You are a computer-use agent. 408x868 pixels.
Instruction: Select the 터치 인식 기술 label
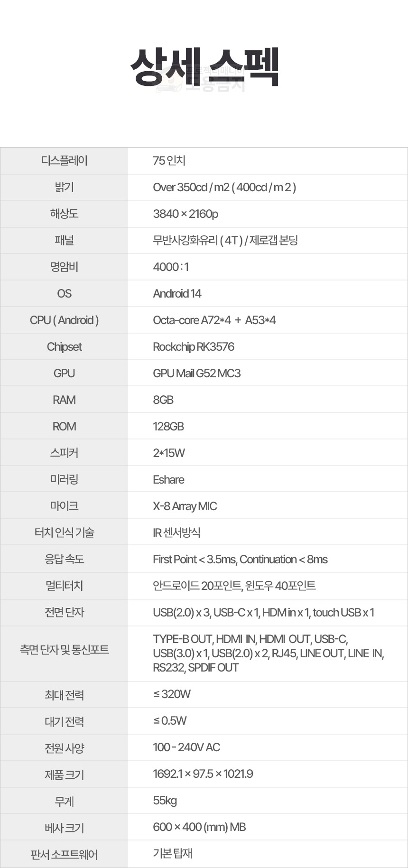[64, 533]
